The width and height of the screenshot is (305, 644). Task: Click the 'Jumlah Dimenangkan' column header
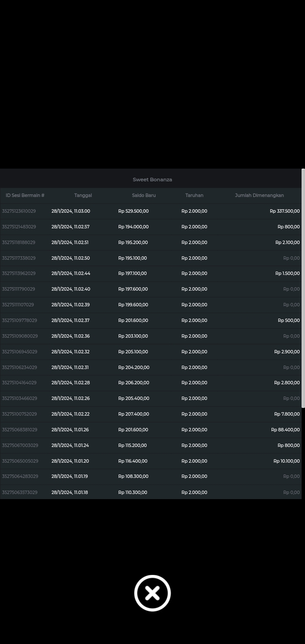point(259,195)
